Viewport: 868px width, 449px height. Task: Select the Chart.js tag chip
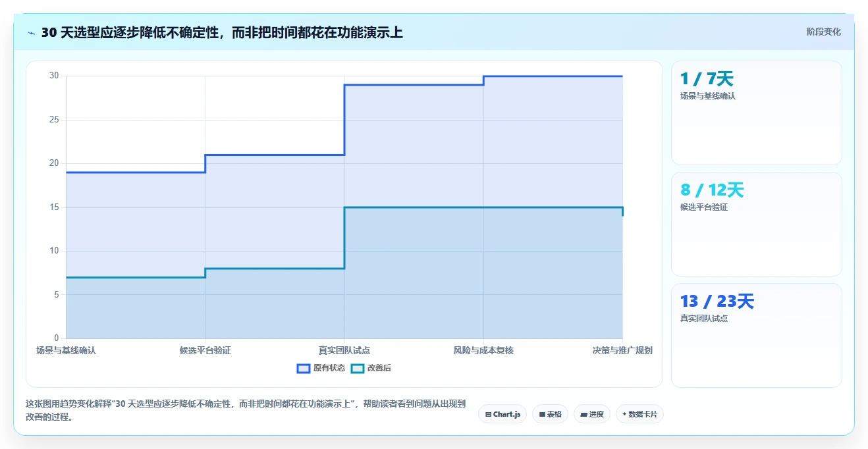click(502, 414)
